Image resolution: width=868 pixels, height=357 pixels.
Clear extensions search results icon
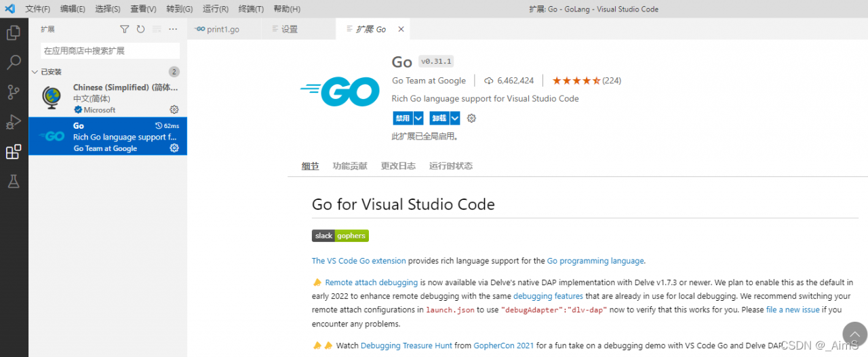point(157,29)
